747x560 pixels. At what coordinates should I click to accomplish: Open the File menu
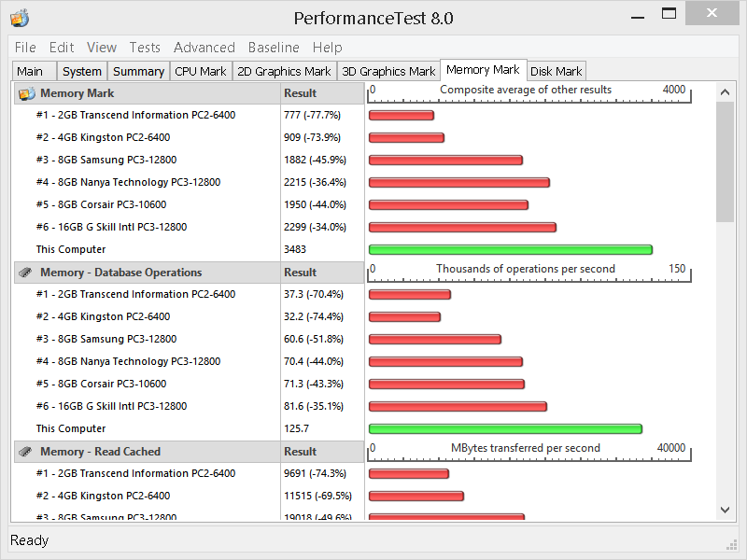pos(25,48)
